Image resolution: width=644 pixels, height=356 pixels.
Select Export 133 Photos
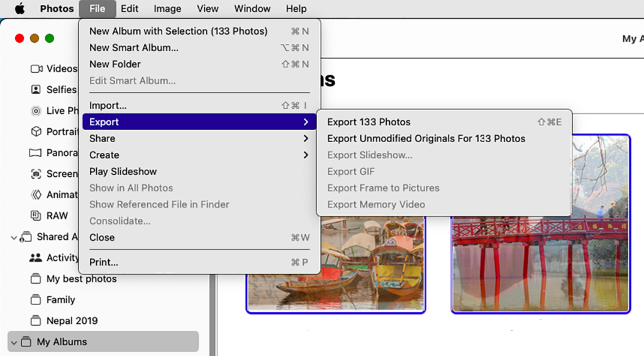point(444,122)
